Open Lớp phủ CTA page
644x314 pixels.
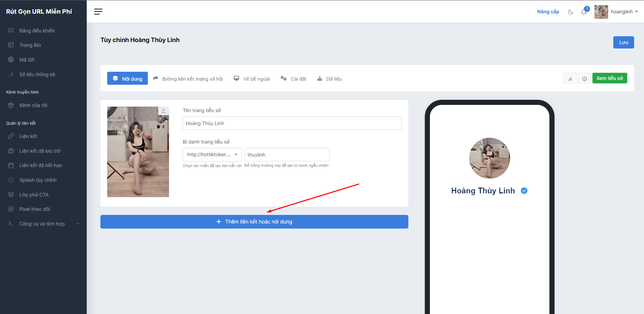[34, 195]
